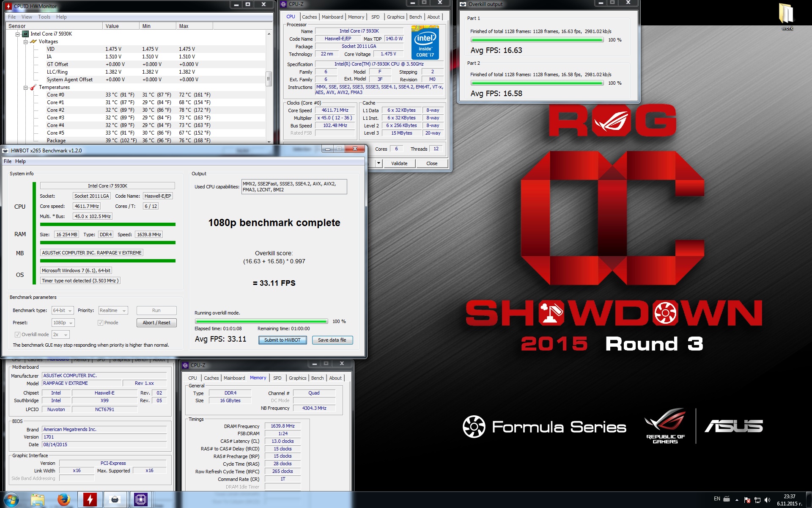Click the Part 1 progress bar in Overkill output
The image size is (812, 508).
pyautogui.click(x=537, y=40)
